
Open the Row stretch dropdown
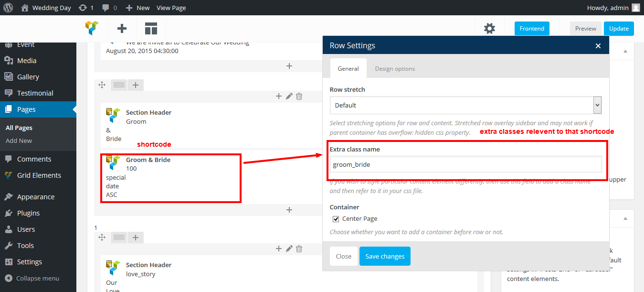point(465,105)
